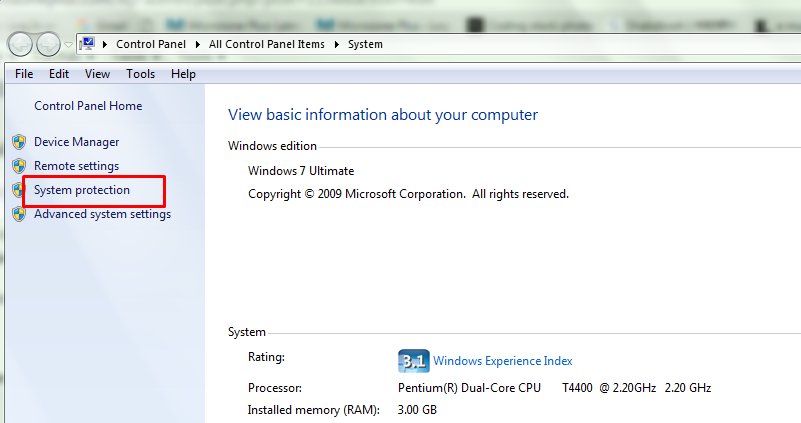
Task: Click the 3.1 rating score badge
Action: tap(414, 361)
